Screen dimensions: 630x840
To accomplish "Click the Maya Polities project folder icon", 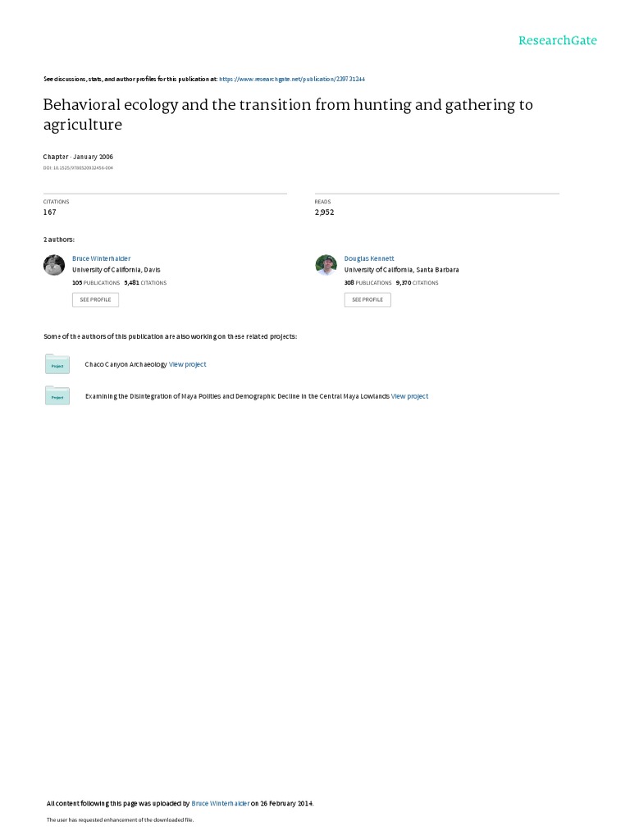I will tap(57, 396).
